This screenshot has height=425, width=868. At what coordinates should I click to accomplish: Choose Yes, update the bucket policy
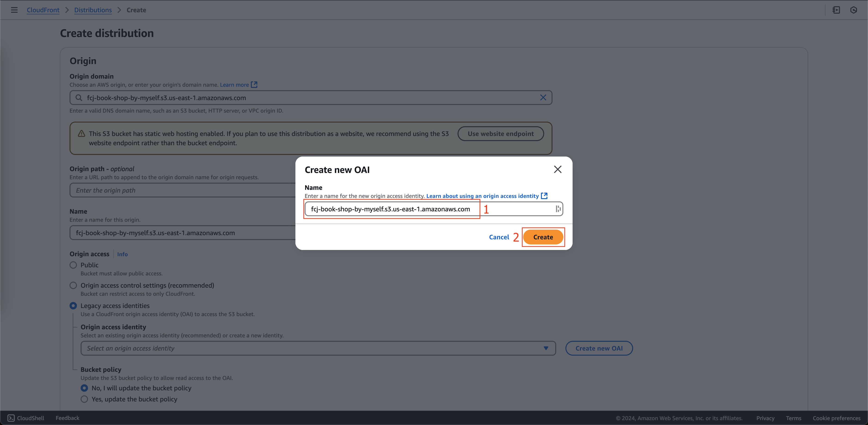point(84,399)
